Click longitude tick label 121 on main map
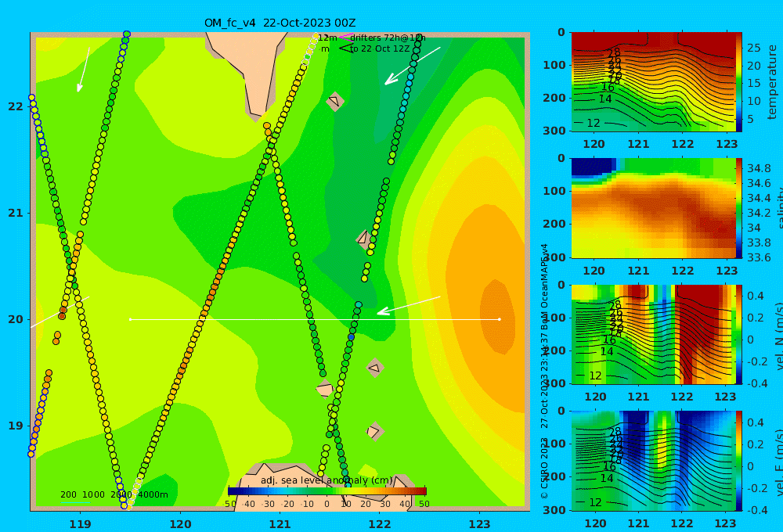The height and width of the screenshot is (532, 783). tap(280, 524)
